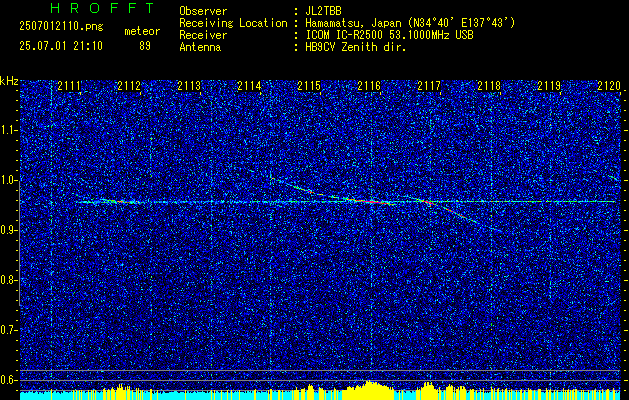
Task: Click the 0.6 frequency axis label
Action: [x=9, y=380]
